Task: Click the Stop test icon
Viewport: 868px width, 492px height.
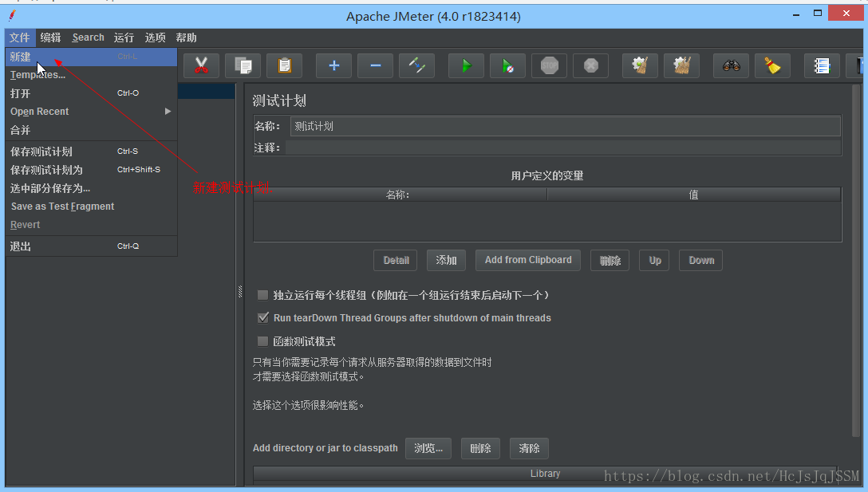Action: (x=549, y=66)
